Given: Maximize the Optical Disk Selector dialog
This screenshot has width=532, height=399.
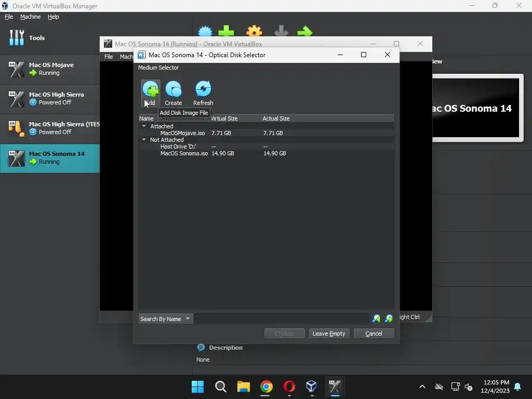Looking at the screenshot, I should (363, 55).
